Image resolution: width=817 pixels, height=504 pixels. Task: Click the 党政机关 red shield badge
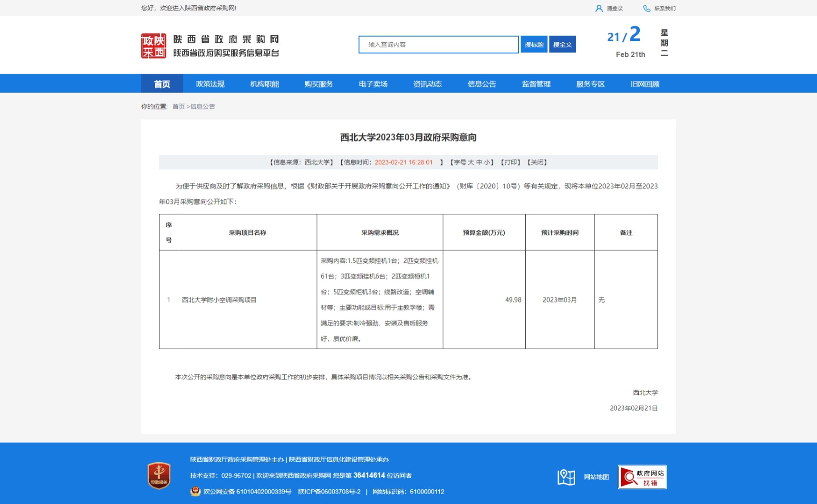[x=159, y=475]
